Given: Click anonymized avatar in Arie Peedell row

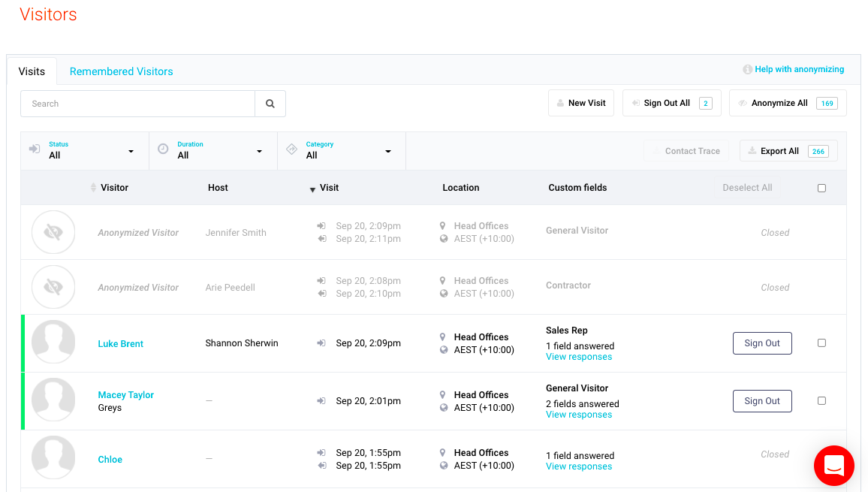Looking at the screenshot, I should tap(53, 287).
